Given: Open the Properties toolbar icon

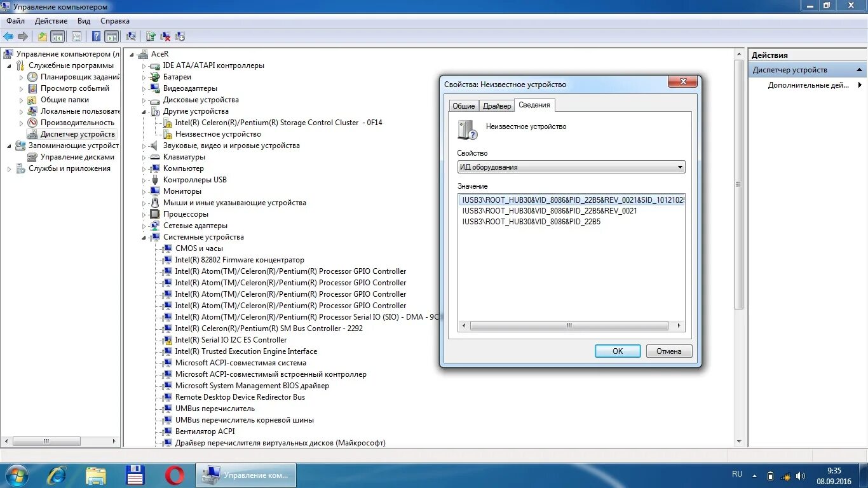Looking at the screenshot, I should pos(76,36).
